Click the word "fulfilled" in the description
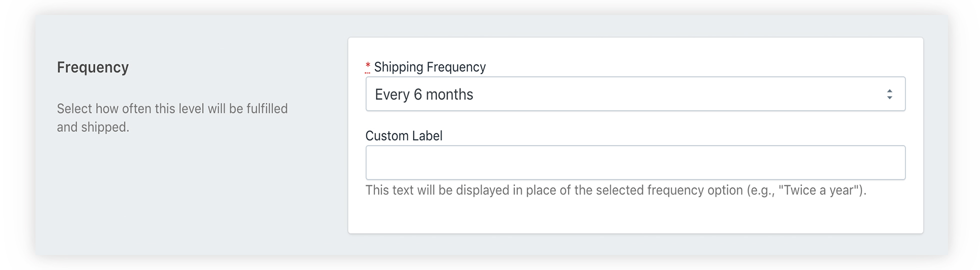 point(266,109)
